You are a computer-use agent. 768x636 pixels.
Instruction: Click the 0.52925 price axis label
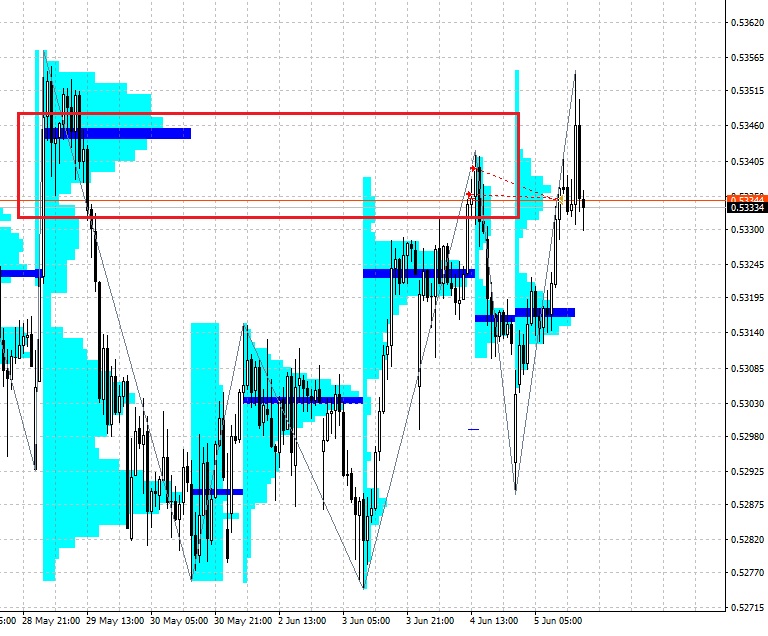pyautogui.click(x=747, y=472)
